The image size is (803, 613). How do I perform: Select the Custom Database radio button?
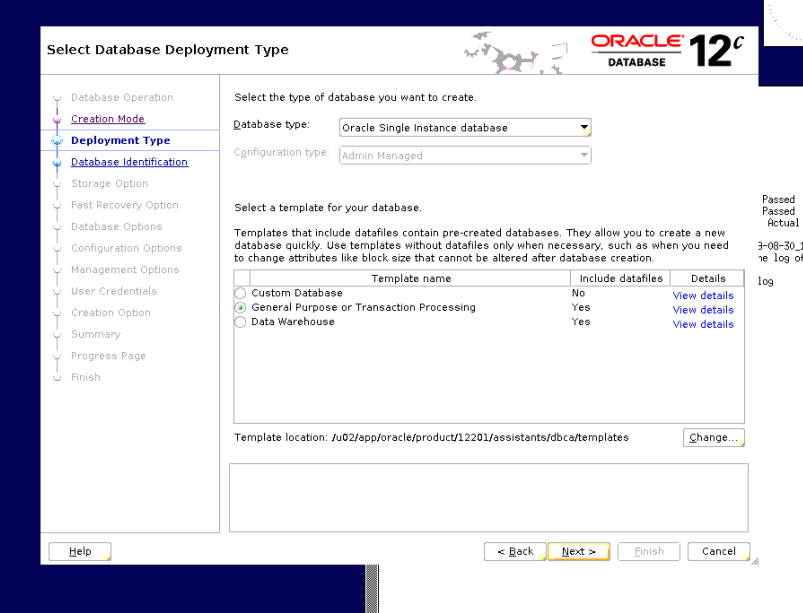point(240,293)
